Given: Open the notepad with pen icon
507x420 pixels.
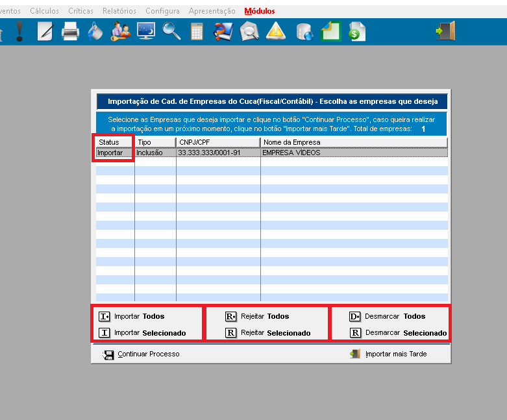Looking at the screenshot, I should 45,31.
